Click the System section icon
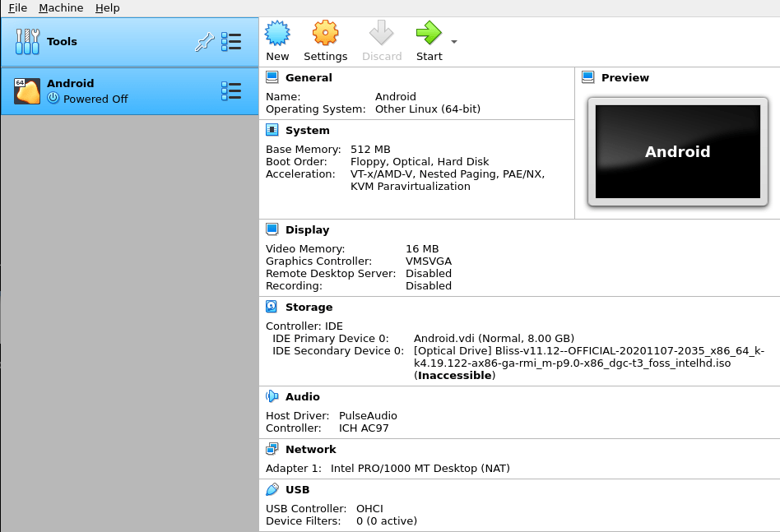The image size is (780, 532). click(271, 129)
